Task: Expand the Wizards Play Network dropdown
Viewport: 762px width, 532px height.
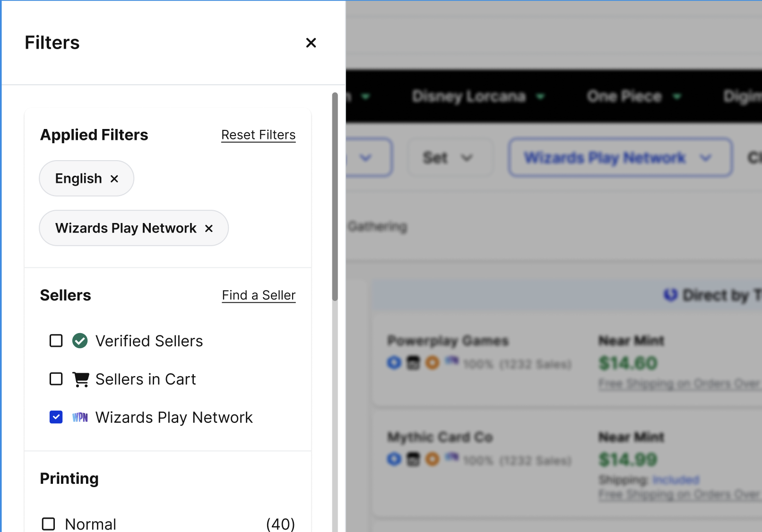Action: pyautogui.click(x=620, y=158)
